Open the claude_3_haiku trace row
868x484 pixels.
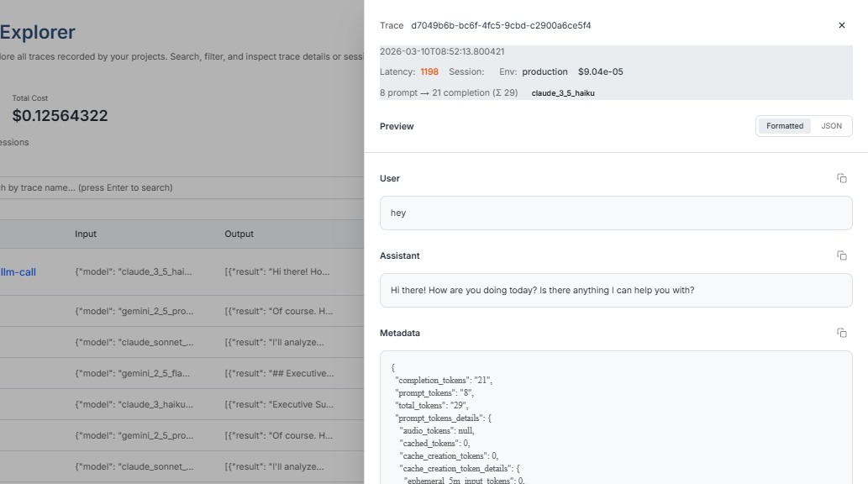[x=134, y=404]
